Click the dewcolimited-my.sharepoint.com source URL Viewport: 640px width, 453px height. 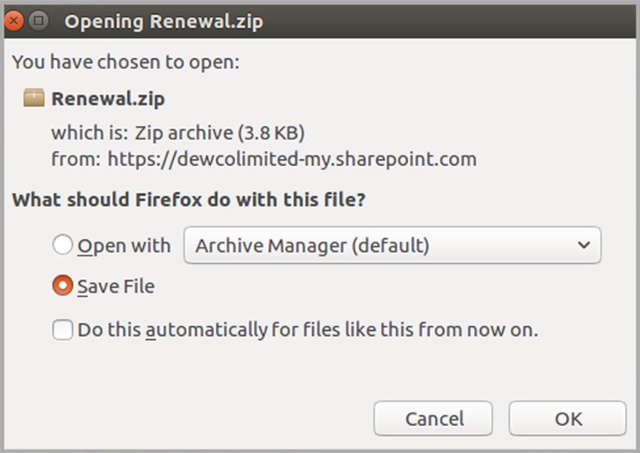(292, 159)
